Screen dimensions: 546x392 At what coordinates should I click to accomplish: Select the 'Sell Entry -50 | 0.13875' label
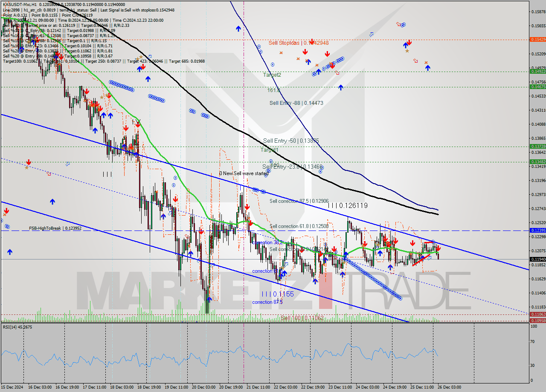coord(291,141)
